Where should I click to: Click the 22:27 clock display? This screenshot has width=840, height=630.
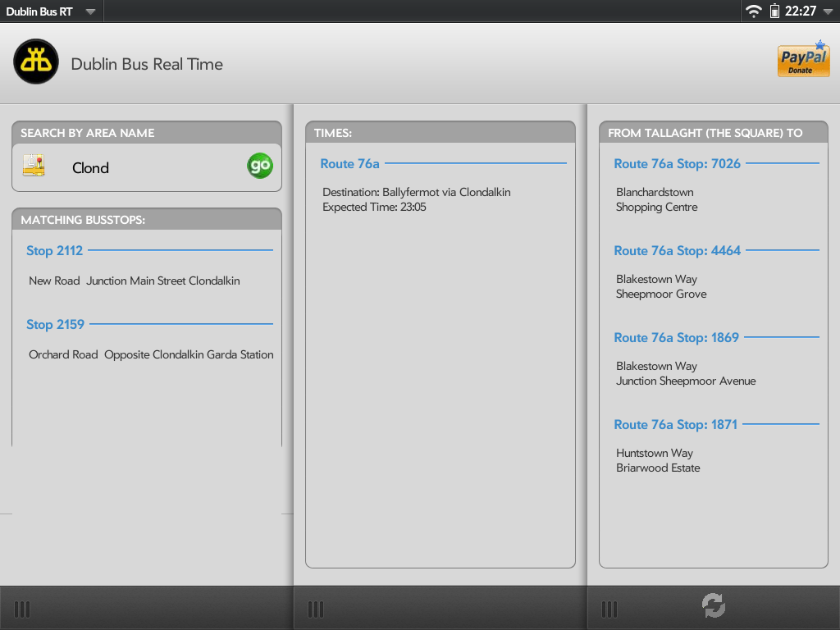pyautogui.click(x=801, y=11)
